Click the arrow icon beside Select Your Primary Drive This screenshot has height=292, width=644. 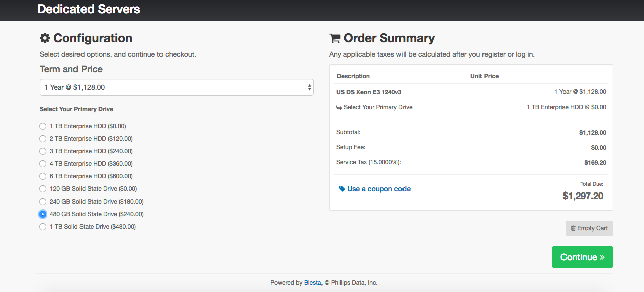339,107
